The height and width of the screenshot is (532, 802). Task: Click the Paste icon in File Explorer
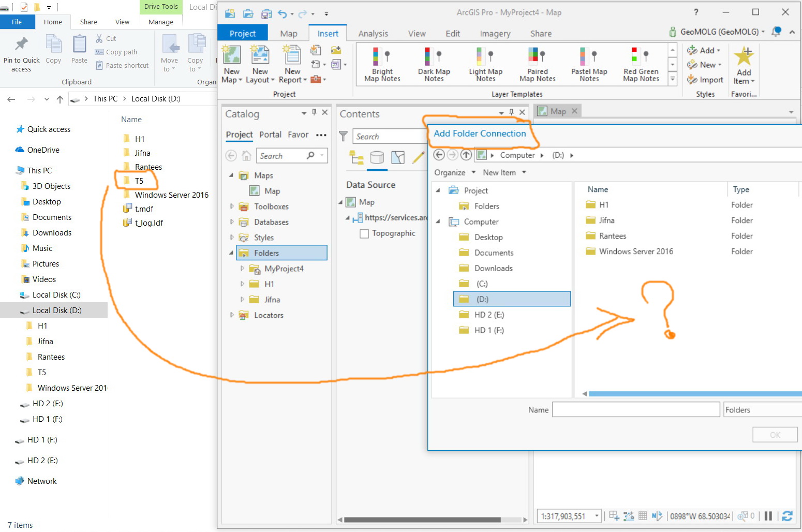[79, 44]
